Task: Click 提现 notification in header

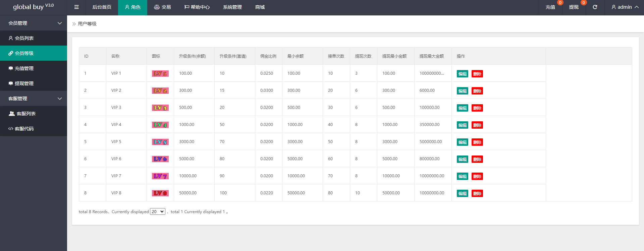Action: click(574, 7)
